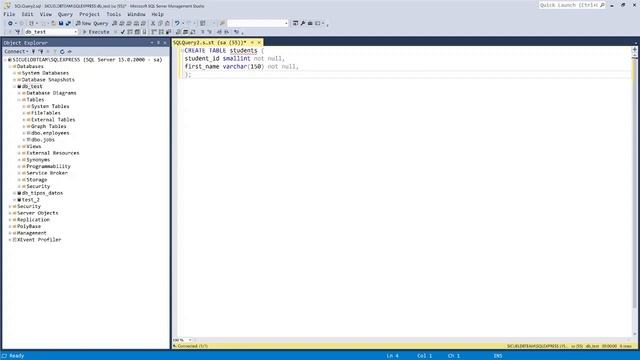The image size is (640, 360).
Task: Toggle Include Client Statistics
Action: [x=169, y=32]
